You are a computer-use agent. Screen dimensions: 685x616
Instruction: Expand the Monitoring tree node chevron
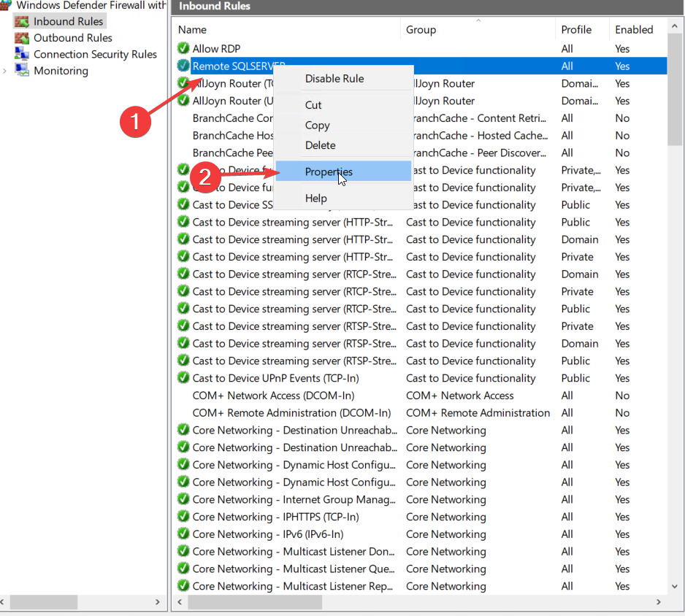[x=5, y=71]
